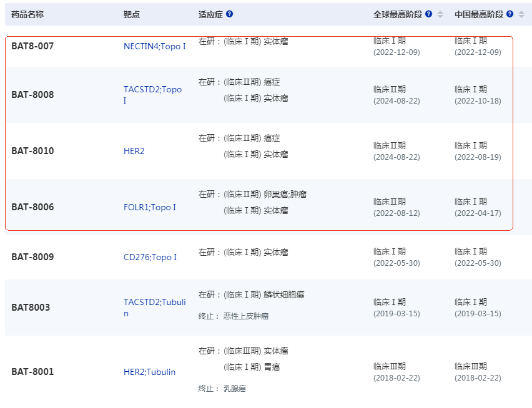Click BAT-8006 indication 卵巢癌;肿瘤
Viewport: 532px width, 408px height.
(285, 194)
